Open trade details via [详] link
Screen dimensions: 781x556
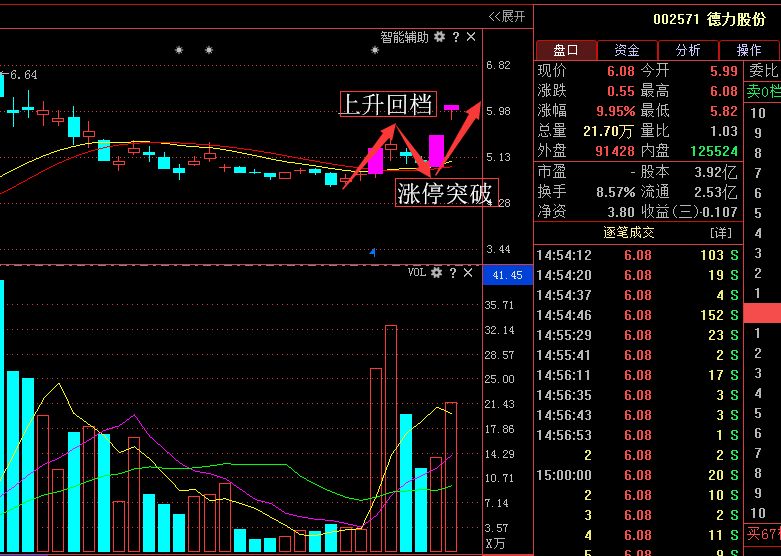tap(720, 232)
